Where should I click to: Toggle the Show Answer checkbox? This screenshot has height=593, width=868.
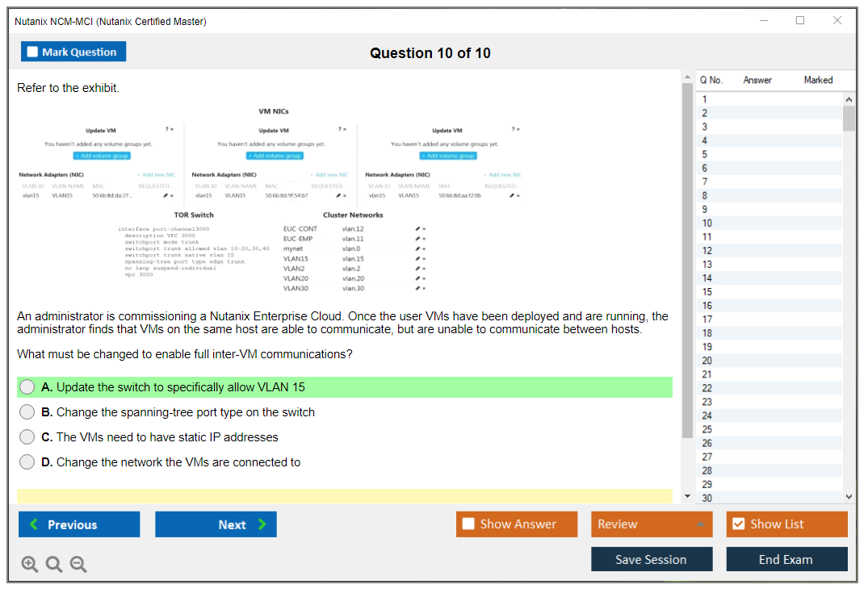[468, 524]
